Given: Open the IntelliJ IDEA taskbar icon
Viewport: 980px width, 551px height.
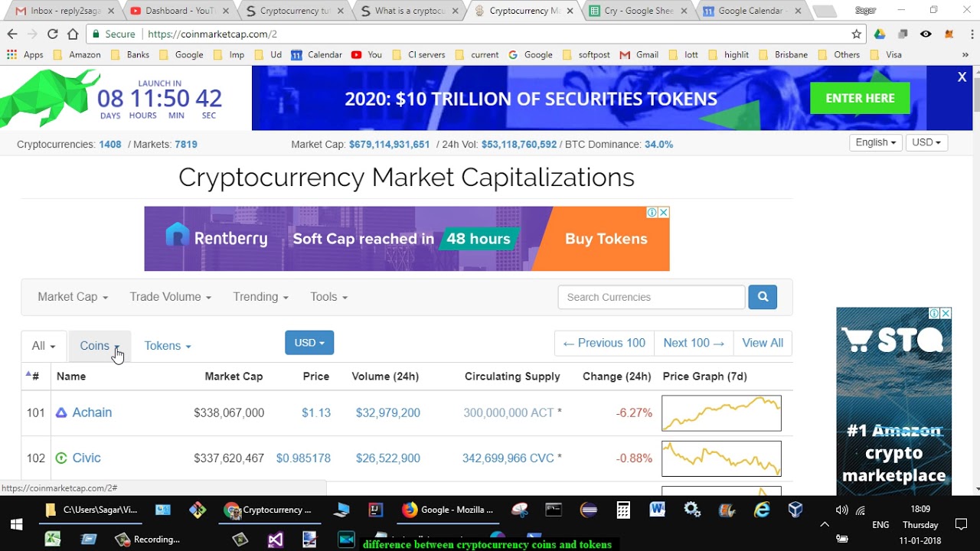Looking at the screenshot, I should pos(375,510).
